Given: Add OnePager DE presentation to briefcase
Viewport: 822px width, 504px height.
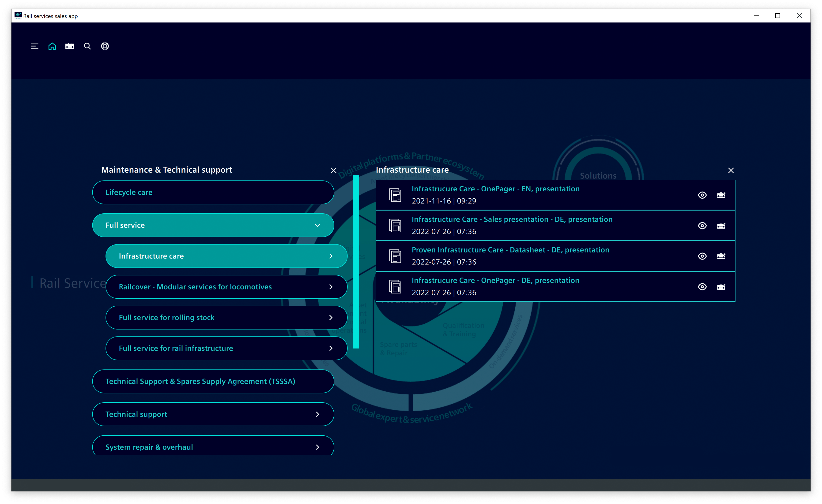Looking at the screenshot, I should point(721,287).
